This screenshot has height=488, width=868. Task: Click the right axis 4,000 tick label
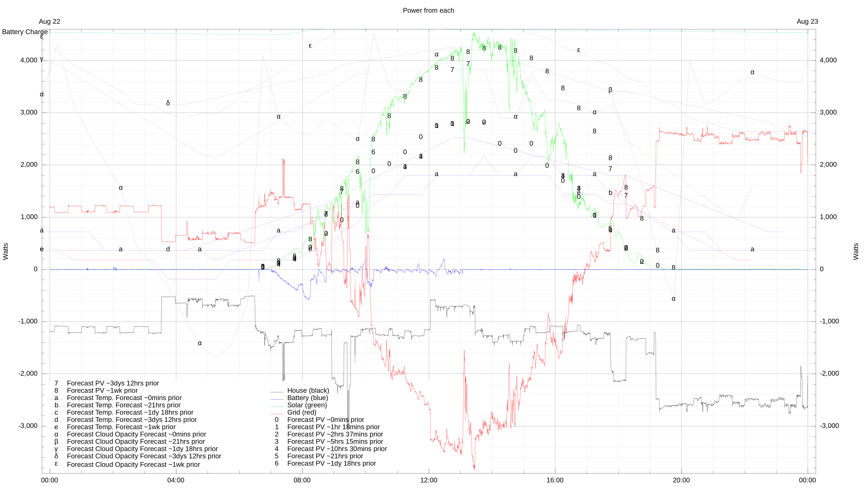point(828,60)
